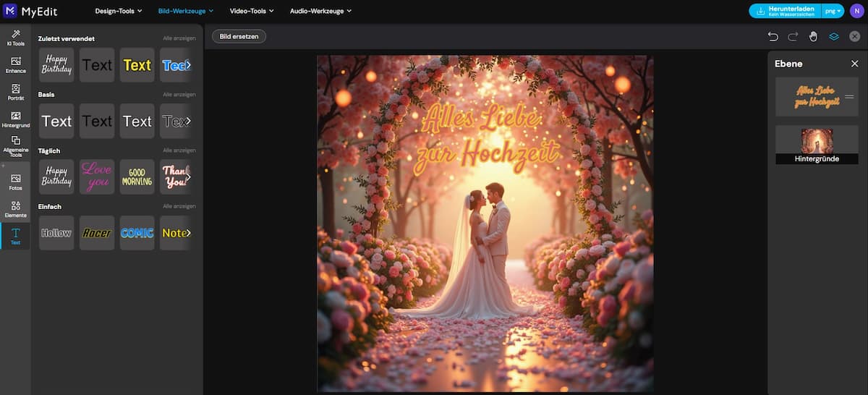
Task: Click the wedding couple in the canvas image
Action: (x=485, y=250)
